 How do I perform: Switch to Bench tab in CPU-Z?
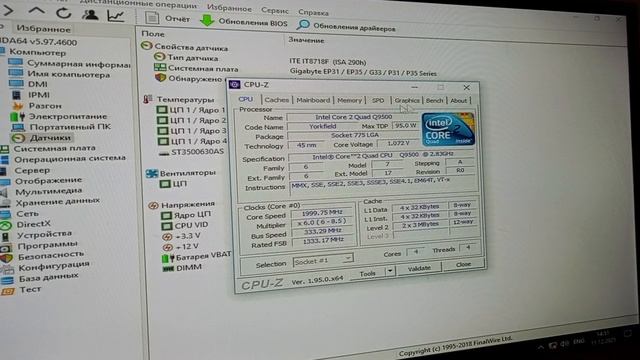point(434,100)
